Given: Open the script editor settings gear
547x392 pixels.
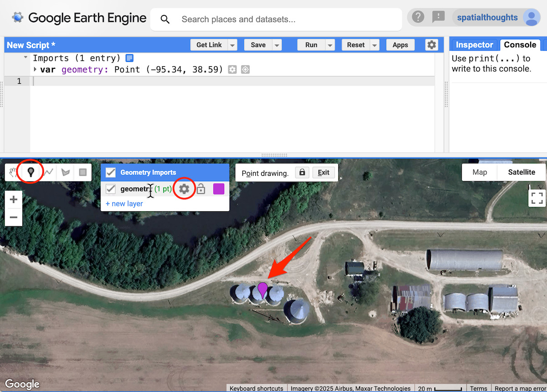Looking at the screenshot, I should coord(431,45).
